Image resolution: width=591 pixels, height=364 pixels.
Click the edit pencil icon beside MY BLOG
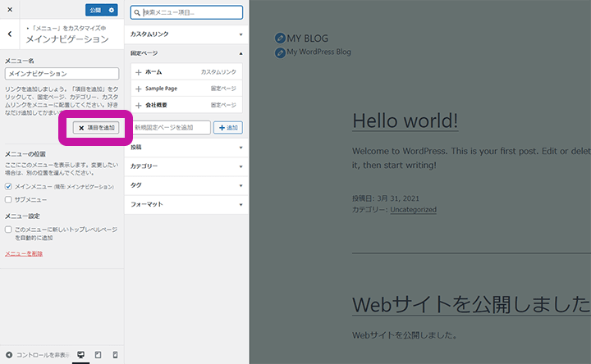[x=280, y=38]
